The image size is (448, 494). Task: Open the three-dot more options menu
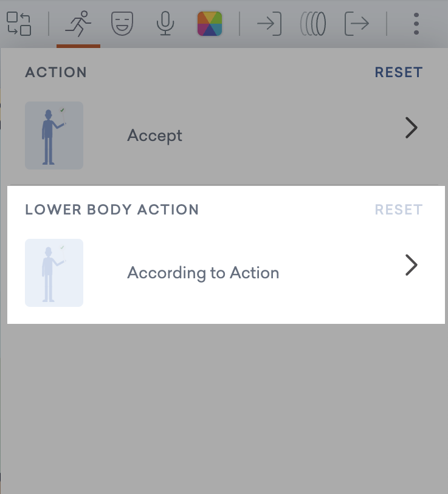click(416, 24)
